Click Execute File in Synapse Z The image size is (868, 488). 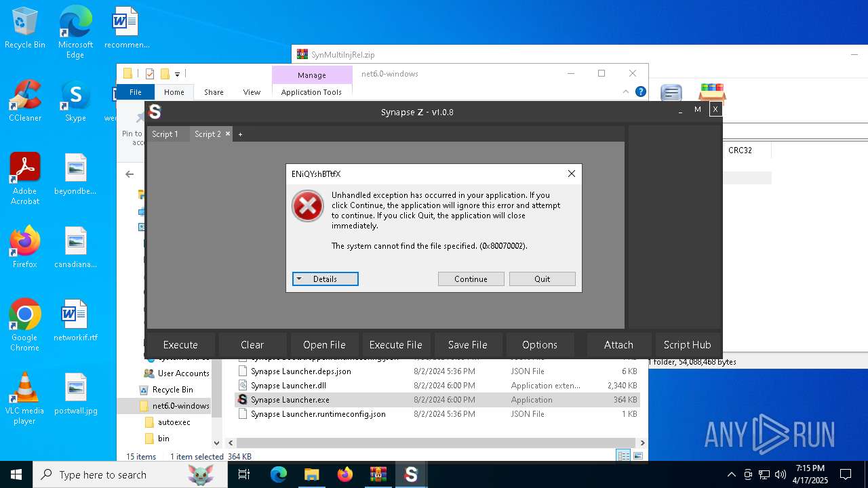coord(396,345)
